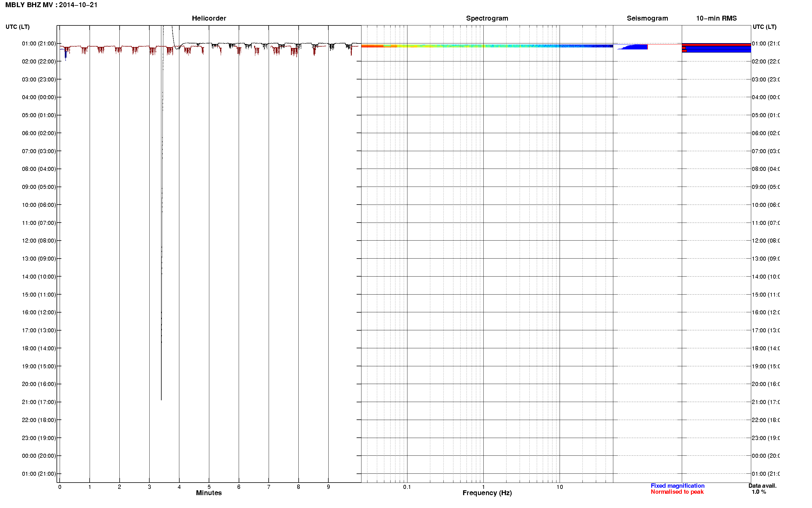Click the left-axis '15:00 (11:00)' time label
This screenshot has width=812, height=508.
tap(39, 295)
